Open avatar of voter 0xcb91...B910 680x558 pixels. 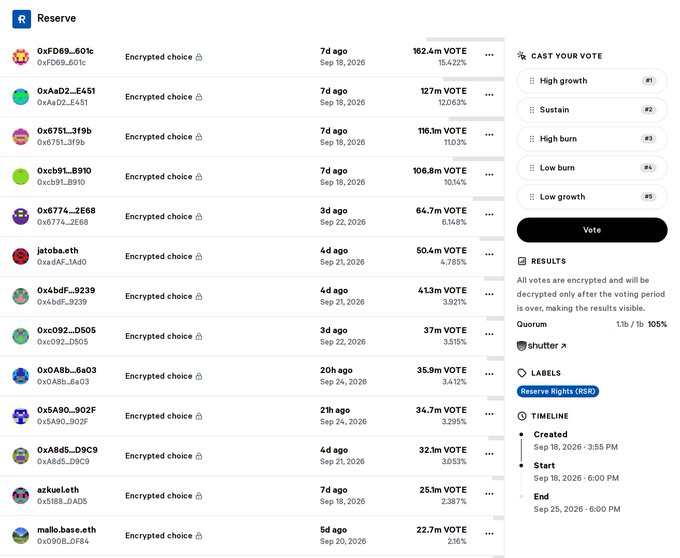[20, 176]
